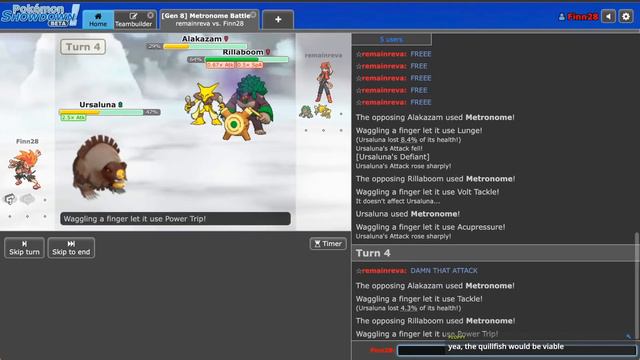
Task: Click the Alakazam name label
Action: (201, 39)
